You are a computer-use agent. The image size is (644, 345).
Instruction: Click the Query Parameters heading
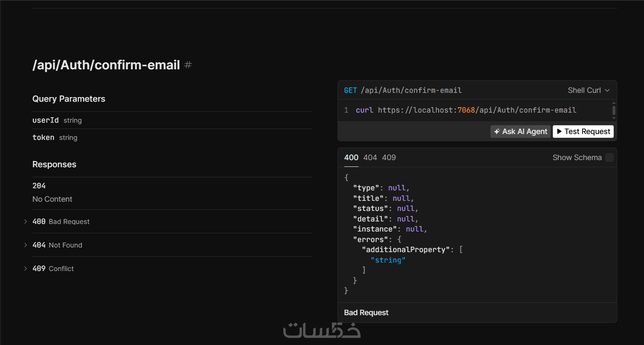[x=69, y=99]
